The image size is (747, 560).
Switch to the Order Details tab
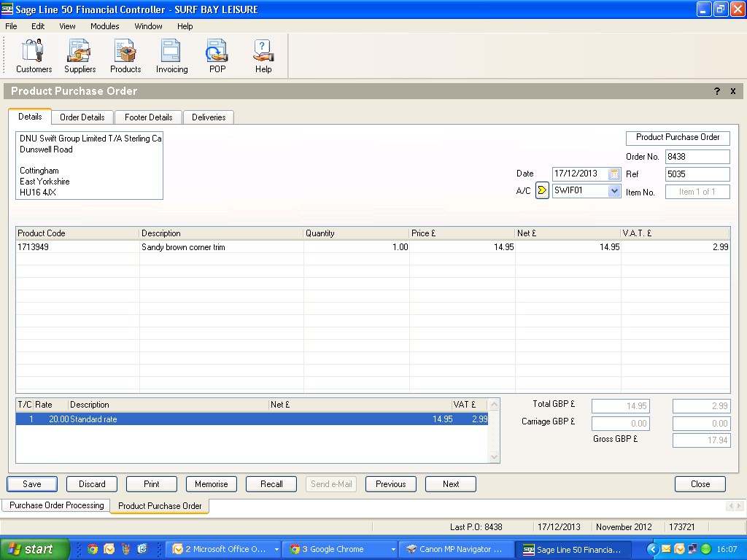82,117
